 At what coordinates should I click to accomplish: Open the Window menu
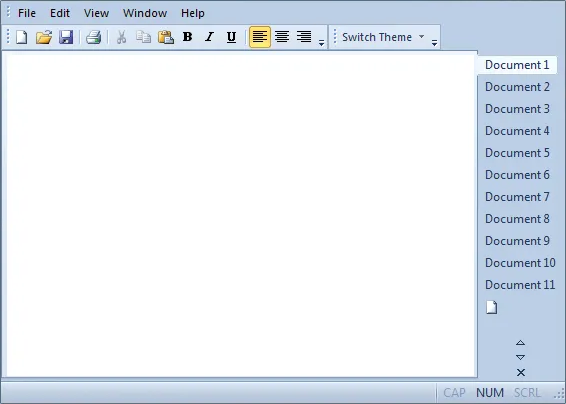coord(145,13)
